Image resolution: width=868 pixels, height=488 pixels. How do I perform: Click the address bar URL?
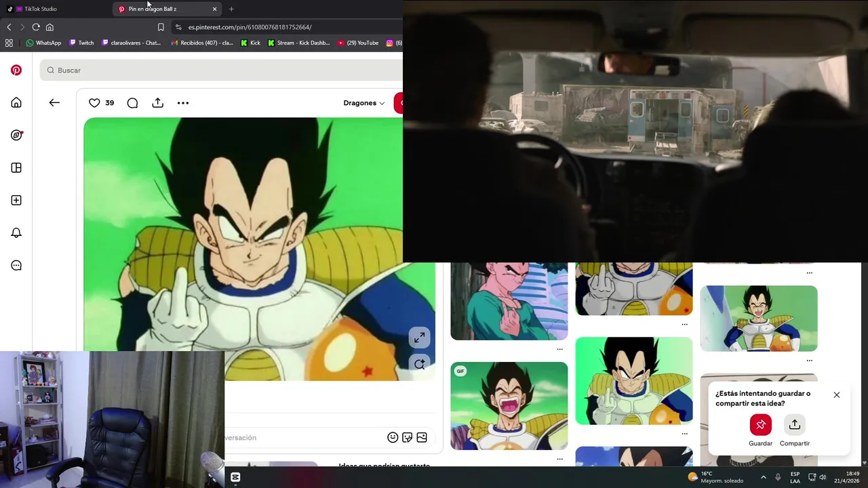pyautogui.click(x=250, y=27)
